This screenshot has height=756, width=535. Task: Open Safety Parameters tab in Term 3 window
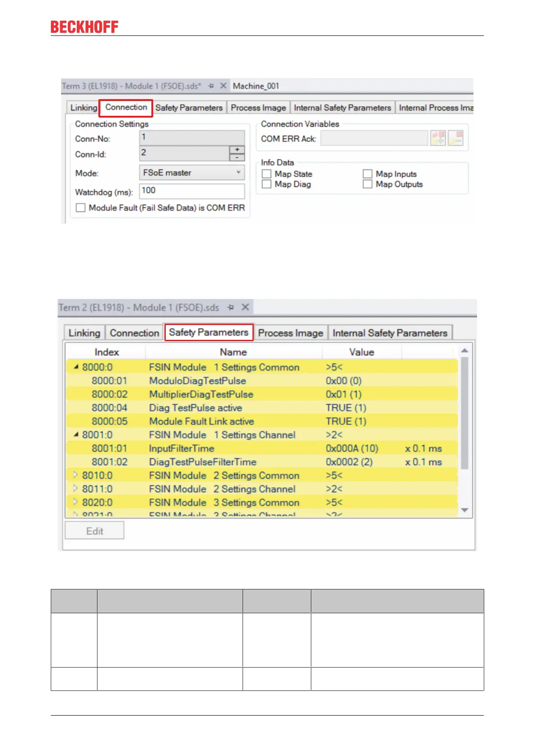click(189, 108)
